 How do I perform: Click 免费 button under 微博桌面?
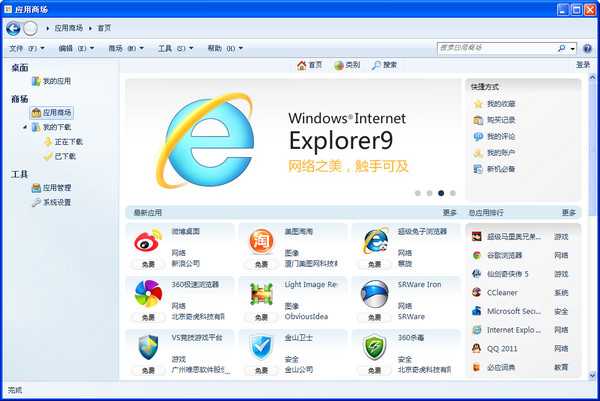(148, 264)
